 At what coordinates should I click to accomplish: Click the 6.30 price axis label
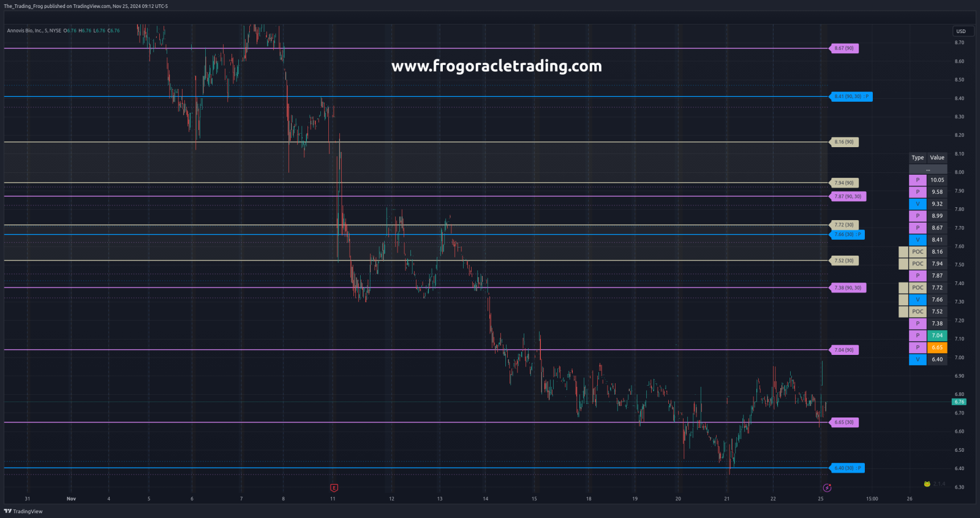[x=959, y=487]
